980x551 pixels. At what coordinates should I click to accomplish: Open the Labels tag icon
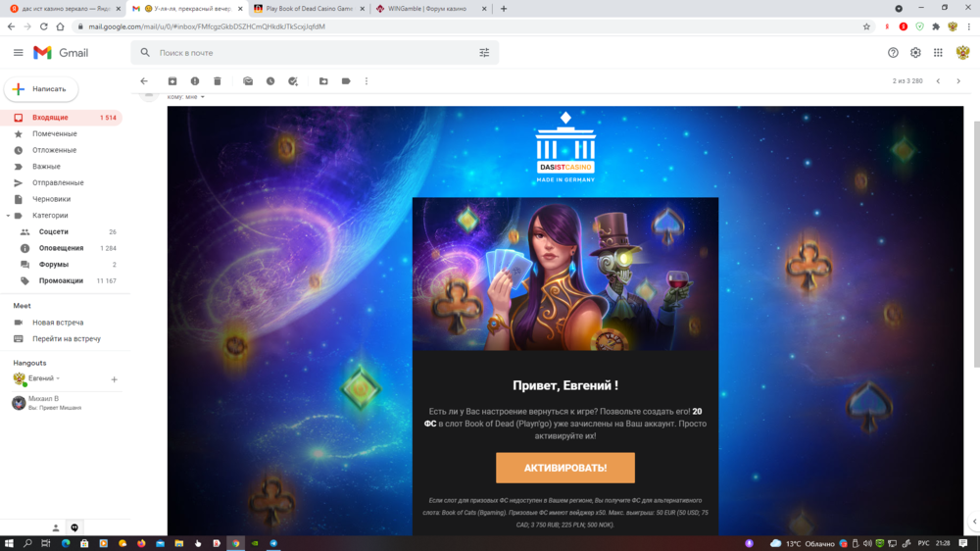346,81
